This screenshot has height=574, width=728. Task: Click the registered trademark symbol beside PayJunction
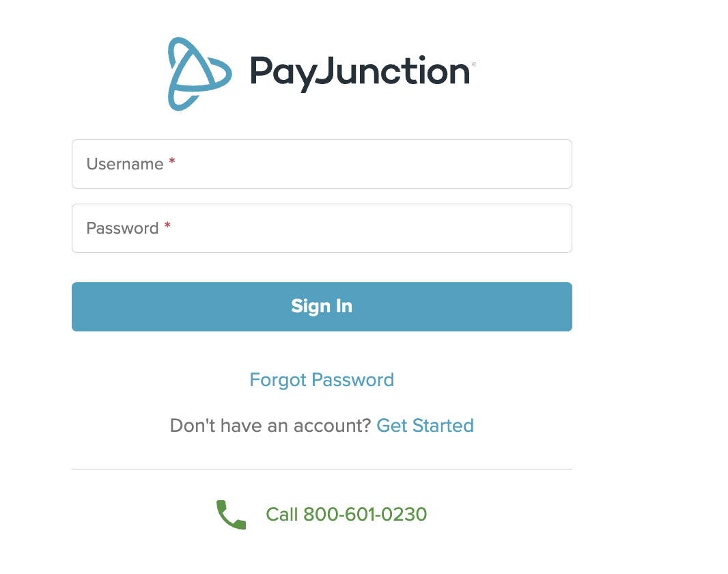(474, 64)
